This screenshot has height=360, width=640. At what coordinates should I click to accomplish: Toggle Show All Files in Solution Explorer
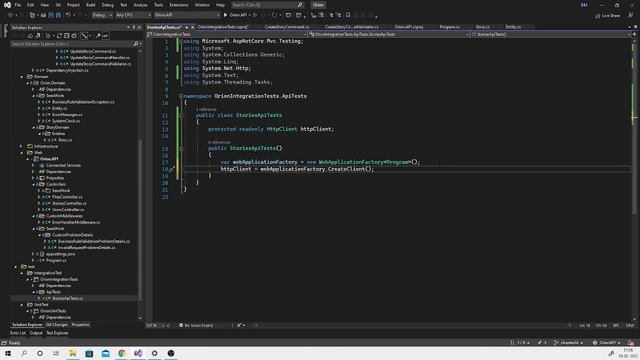tap(74, 36)
